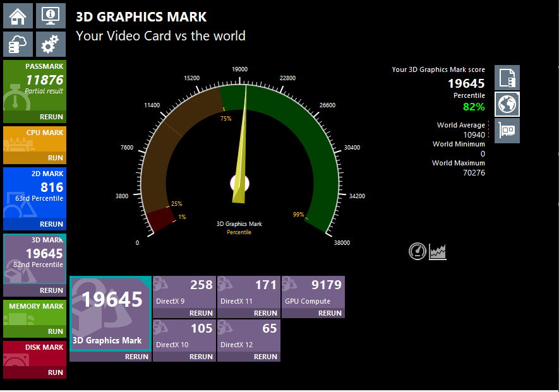
Task: Go to the Home screen icon
Action: point(18,15)
